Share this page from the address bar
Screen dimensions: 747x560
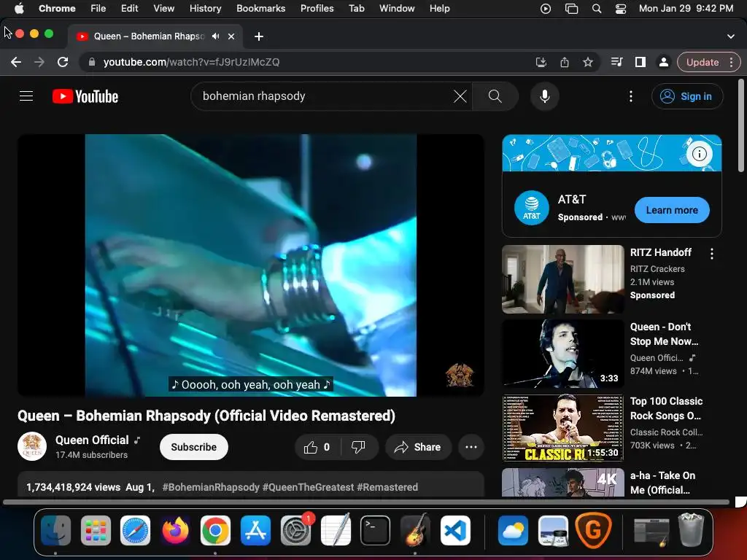[565, 62]
